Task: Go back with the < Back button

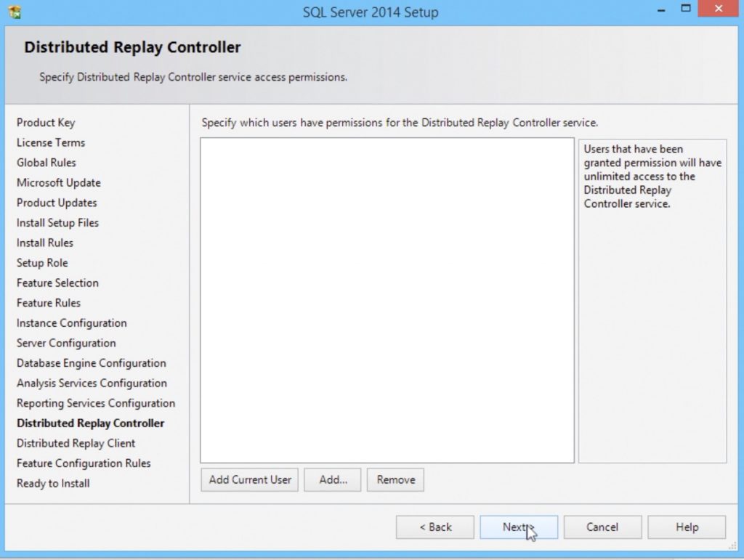Action: 435,527
